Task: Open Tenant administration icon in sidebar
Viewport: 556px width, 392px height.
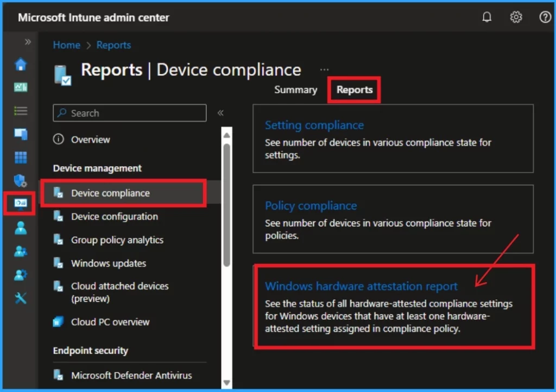Action: [x=21, y=275]
